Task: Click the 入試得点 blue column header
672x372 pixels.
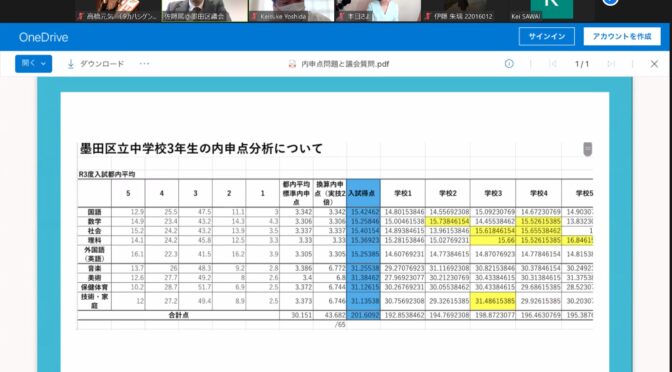Action: tap(363, 193)
